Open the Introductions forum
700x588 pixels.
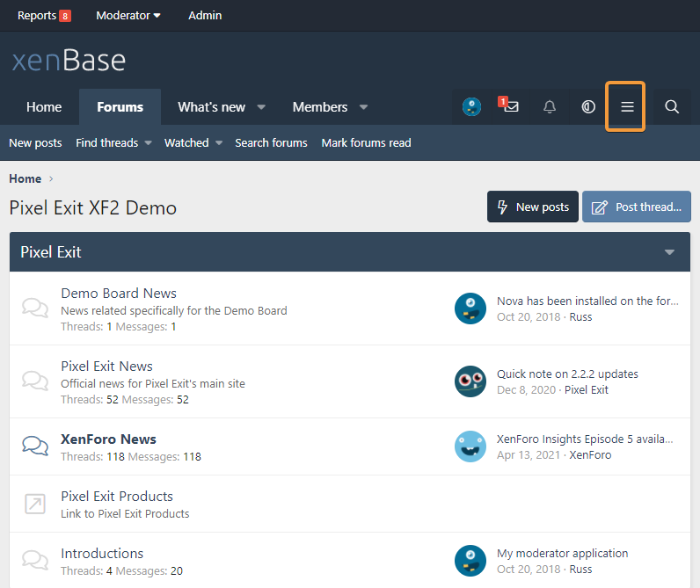tap(102, 554)
